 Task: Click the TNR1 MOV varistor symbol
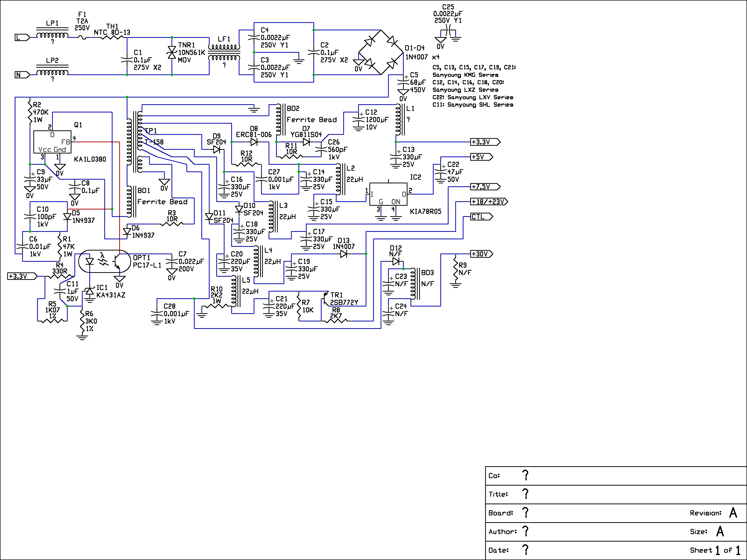tap(172, 52)
